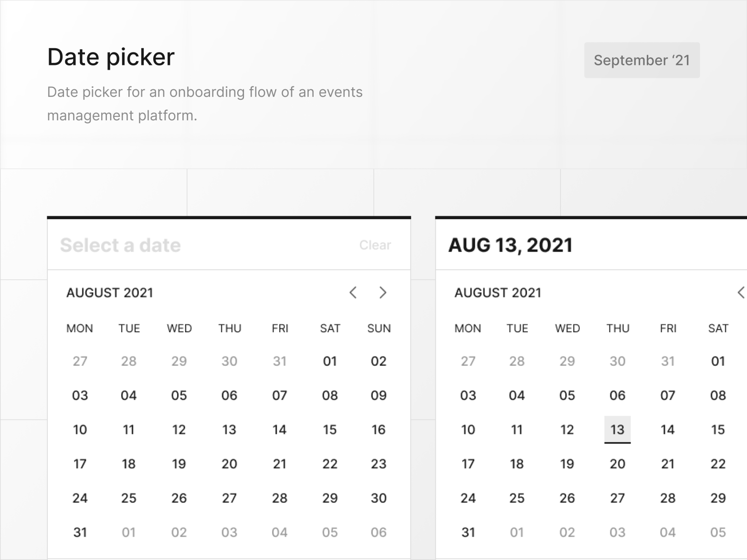Image resolution: width=747 pixels, height=560 pixels.
Task: Click the next month chevron on left calendar
Action: pos(383,293)
